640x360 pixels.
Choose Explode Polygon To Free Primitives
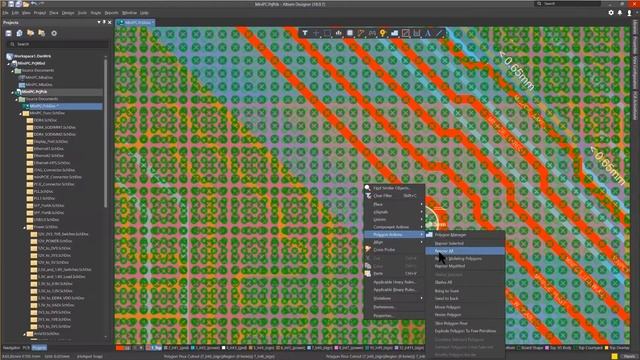(465, 331)
